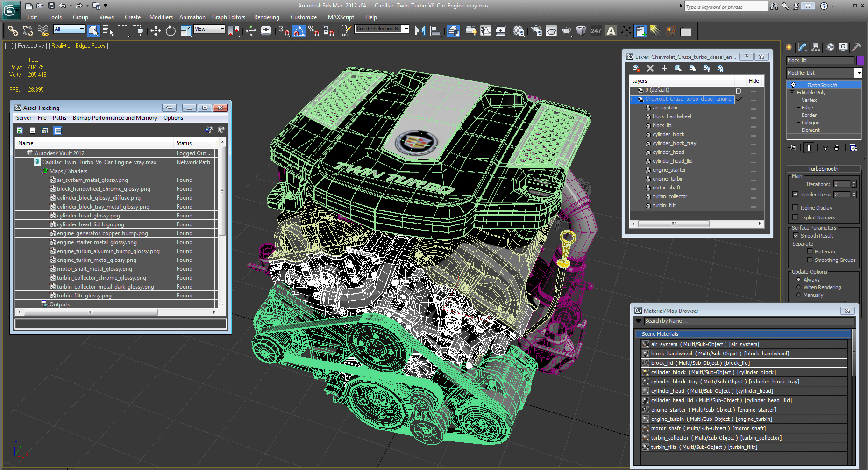This screenshot has height=470, width=868.
Task: Add selected objects to highlighted layer
Action: pyautogui.click(x=664, y=68)
